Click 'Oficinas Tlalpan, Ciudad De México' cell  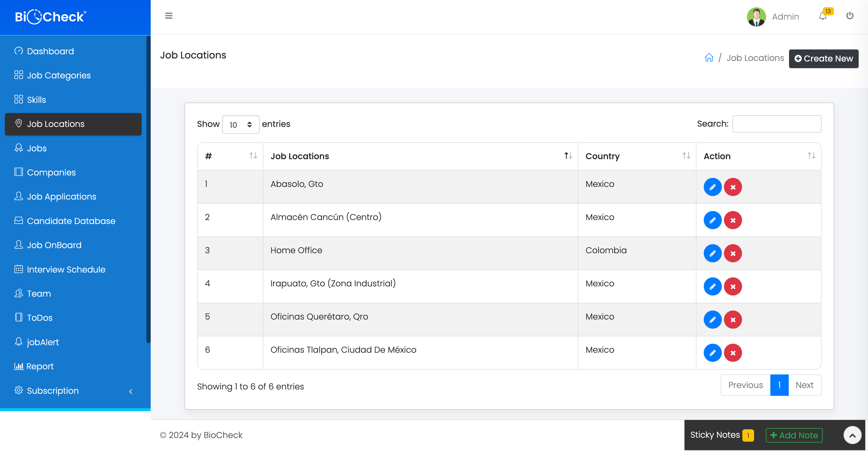pyautogui.click(x=420, y=353)
